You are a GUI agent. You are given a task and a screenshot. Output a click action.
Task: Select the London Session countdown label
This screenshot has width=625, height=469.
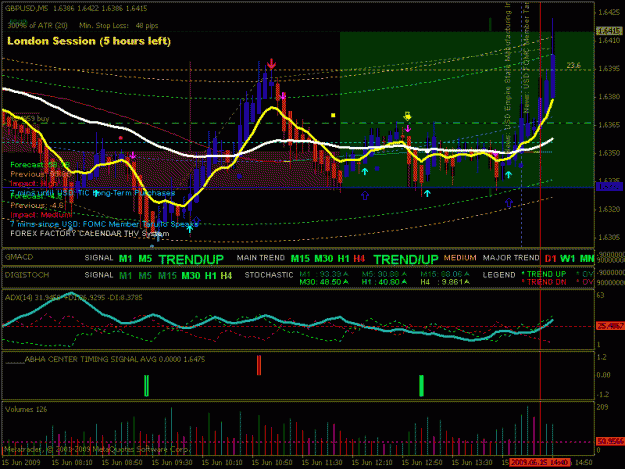pyautogui.click(x=89, y=41)
